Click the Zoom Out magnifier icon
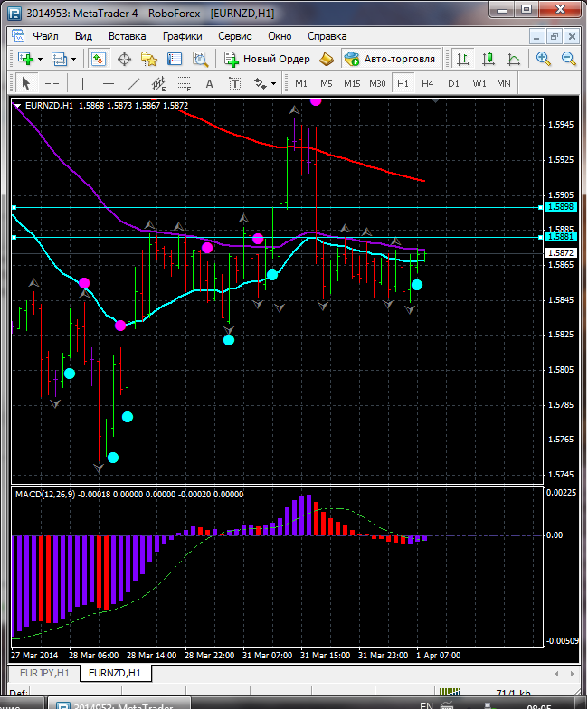Viewport: 588px width, 709px height. tap(569, 59)
